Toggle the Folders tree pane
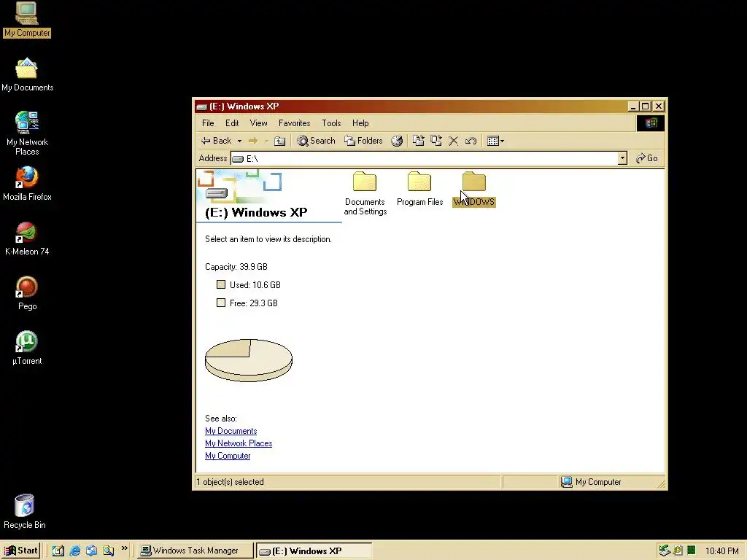The image size is (747, 560). (363, 141)
